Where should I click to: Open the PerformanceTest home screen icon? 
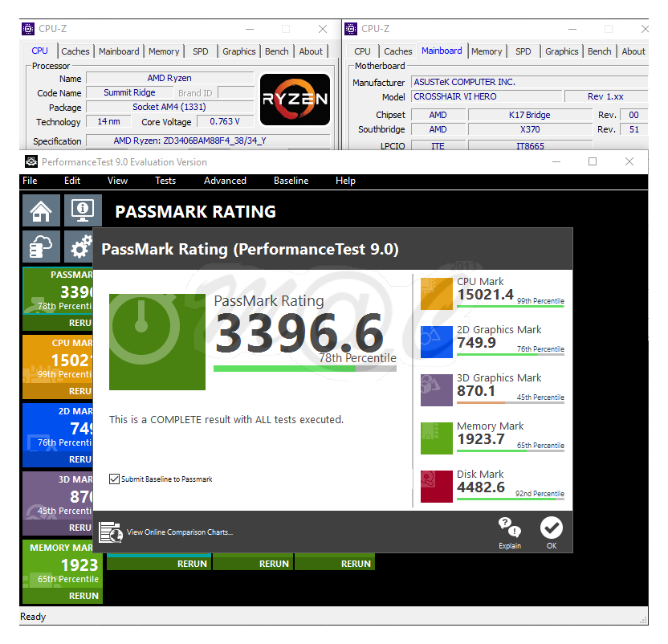41,210
